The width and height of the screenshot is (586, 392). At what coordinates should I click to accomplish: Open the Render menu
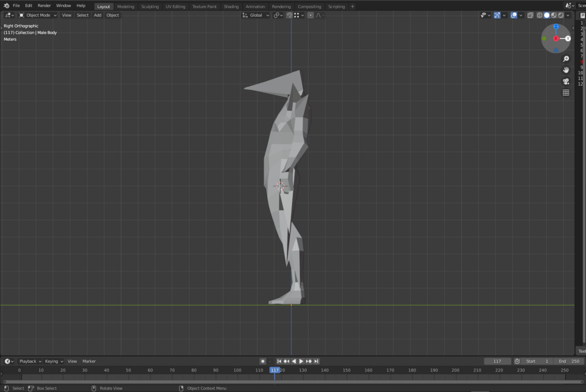pyautogui.click(x=44, y=6)
